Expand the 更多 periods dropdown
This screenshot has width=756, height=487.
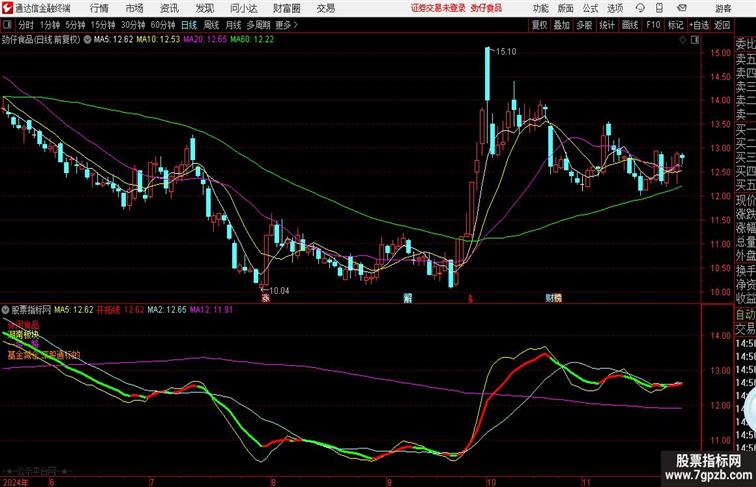pos(287,25)
